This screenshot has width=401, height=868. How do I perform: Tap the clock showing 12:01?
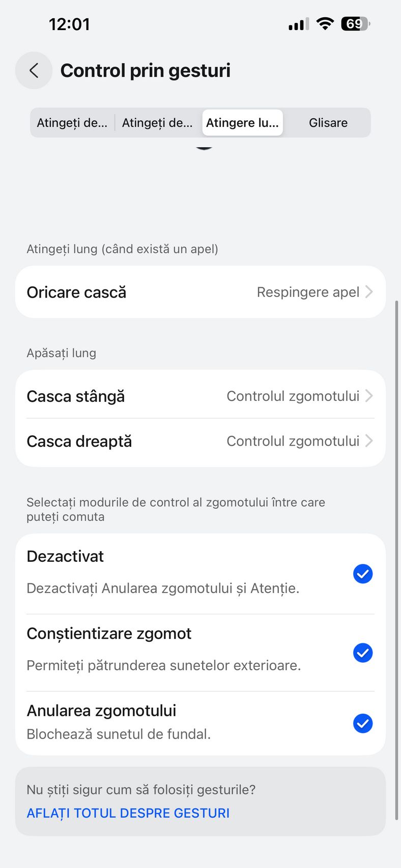pyautogui.click(x=69, y=24)
